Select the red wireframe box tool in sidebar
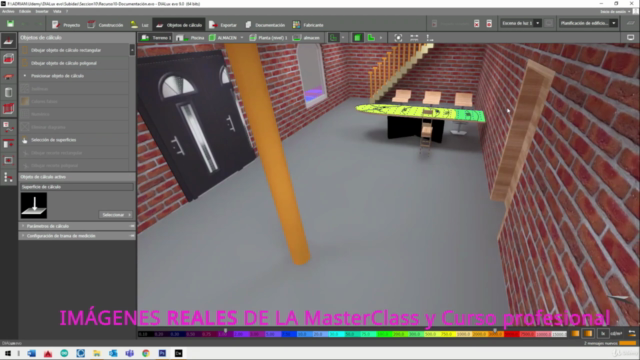The width and height of the screenshot is (640, 360). coord(8,109)
